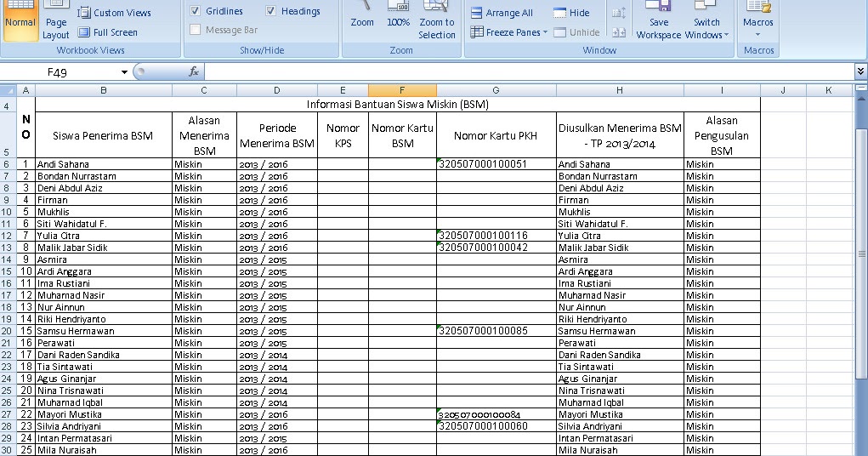Switch to Full Screen view
868x456 pixels.
click(x=108, y=32)
